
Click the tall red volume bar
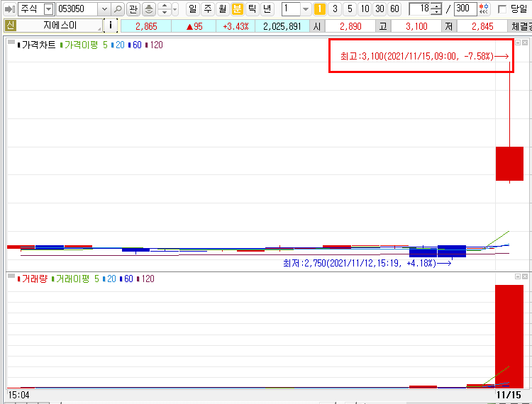coord(509,336)
